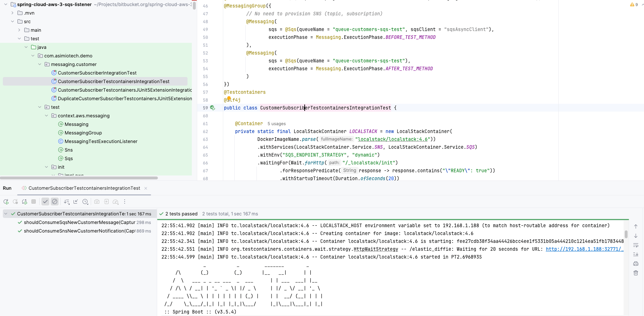Image resolution: width=644 pixels, height=316 pixels.
Task: Click the rerun failed tests icon
Action: 15,202
